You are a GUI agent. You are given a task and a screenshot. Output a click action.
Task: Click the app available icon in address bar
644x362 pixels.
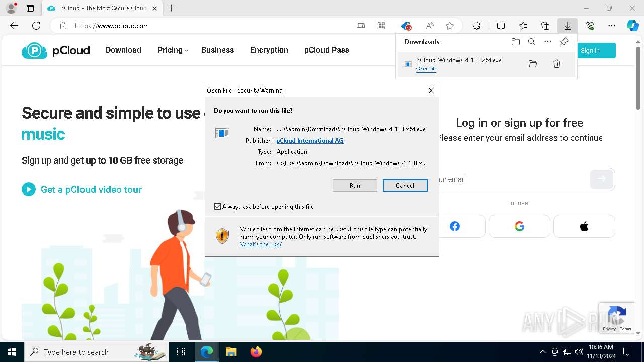(x=361, y=26)
